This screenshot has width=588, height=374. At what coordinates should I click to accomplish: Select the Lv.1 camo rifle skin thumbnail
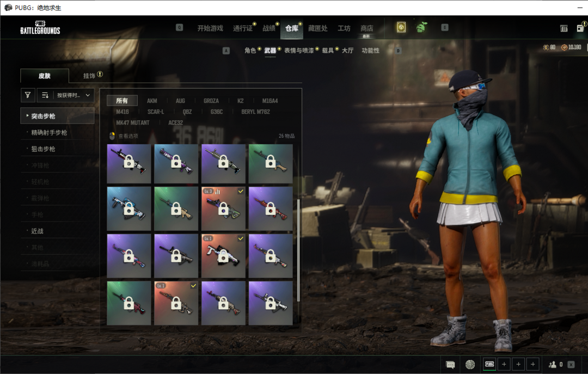176,303
